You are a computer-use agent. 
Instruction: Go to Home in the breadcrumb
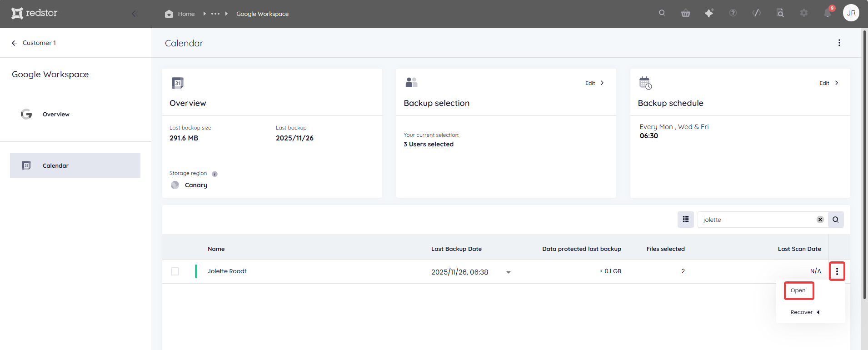pyautogui.click(x=186, y=14)
